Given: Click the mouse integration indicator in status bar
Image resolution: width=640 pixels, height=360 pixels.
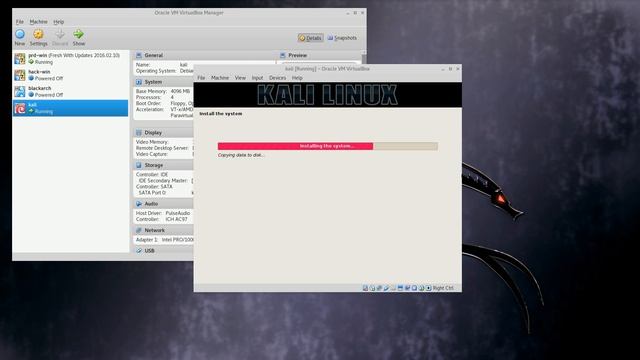Looking at the screenshot, I should (421, 288).
